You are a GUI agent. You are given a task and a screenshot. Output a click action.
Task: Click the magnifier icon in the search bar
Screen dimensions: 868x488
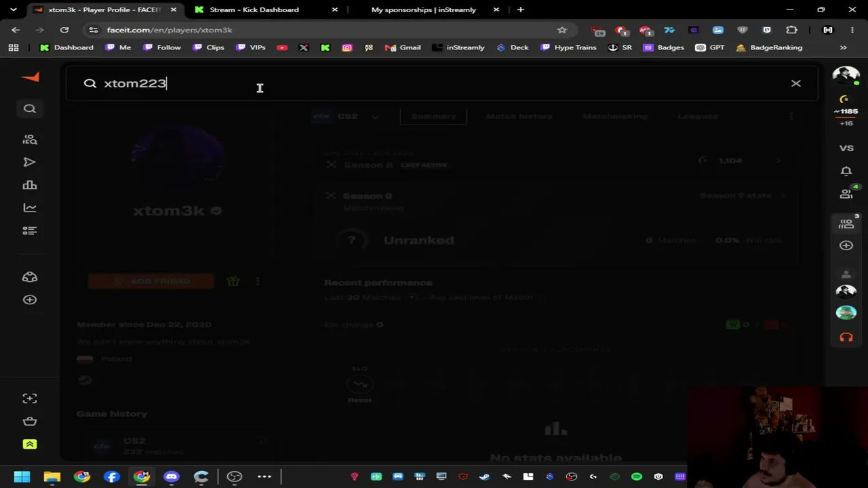[90, 83]
